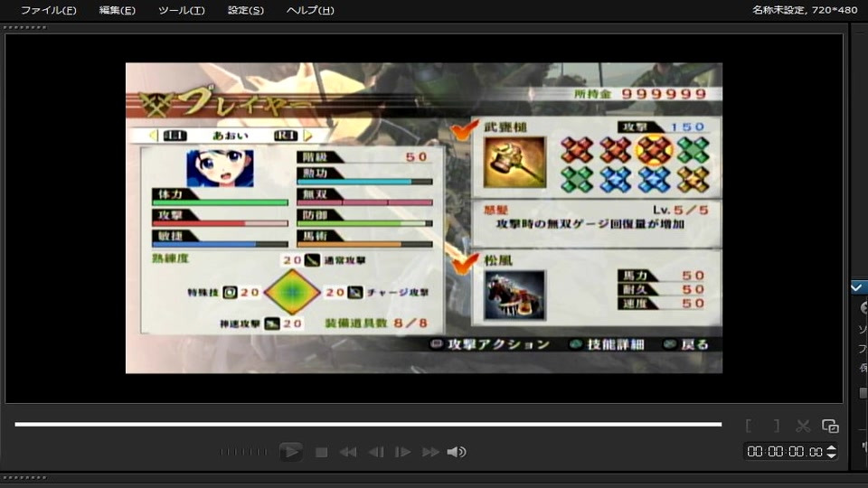Click the fast-forward double-arrow button
Screen dimensions: 868x488
coord(430,452)
